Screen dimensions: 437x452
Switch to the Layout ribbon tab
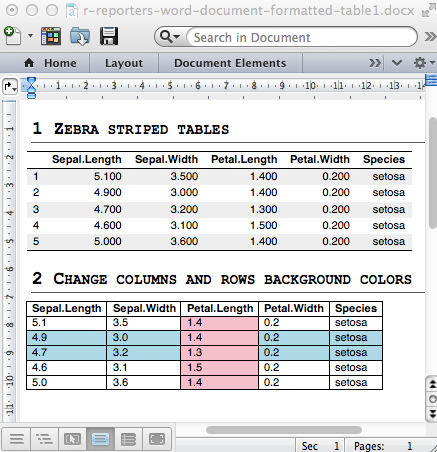tap(124, 63)
